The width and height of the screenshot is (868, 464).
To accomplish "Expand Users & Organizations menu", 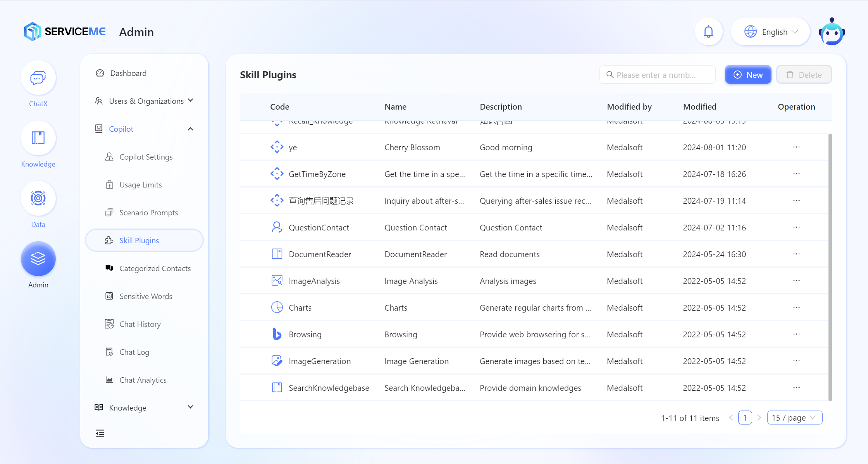I will pos(144,101).
